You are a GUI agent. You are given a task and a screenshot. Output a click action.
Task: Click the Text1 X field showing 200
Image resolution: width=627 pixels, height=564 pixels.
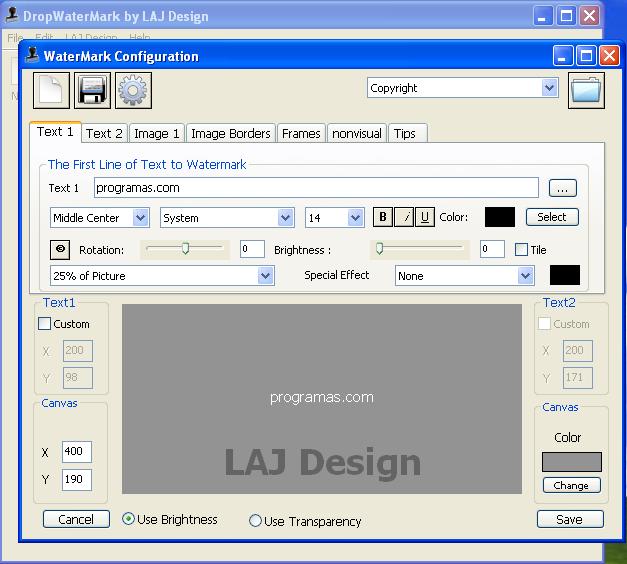click(78, 351)
